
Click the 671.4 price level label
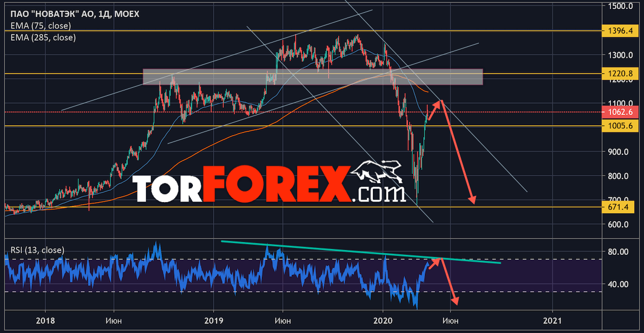pyautogui.click(x=619, y=207)
